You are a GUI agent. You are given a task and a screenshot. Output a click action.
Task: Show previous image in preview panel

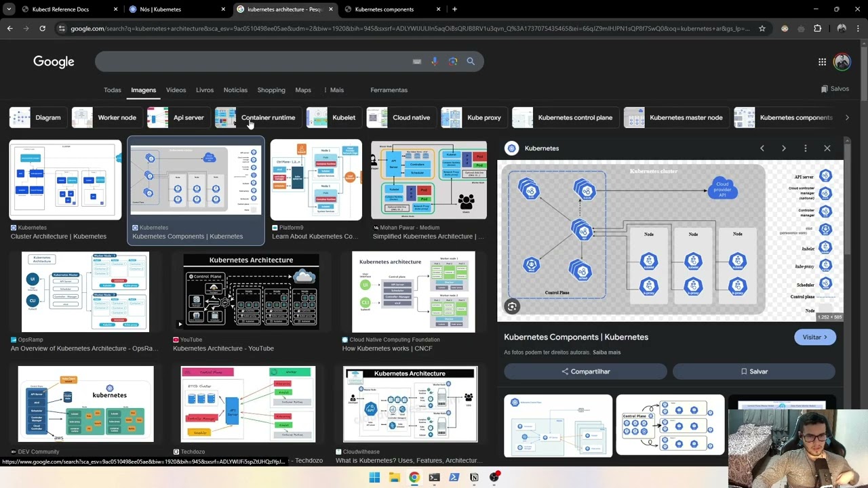point(762,148)
